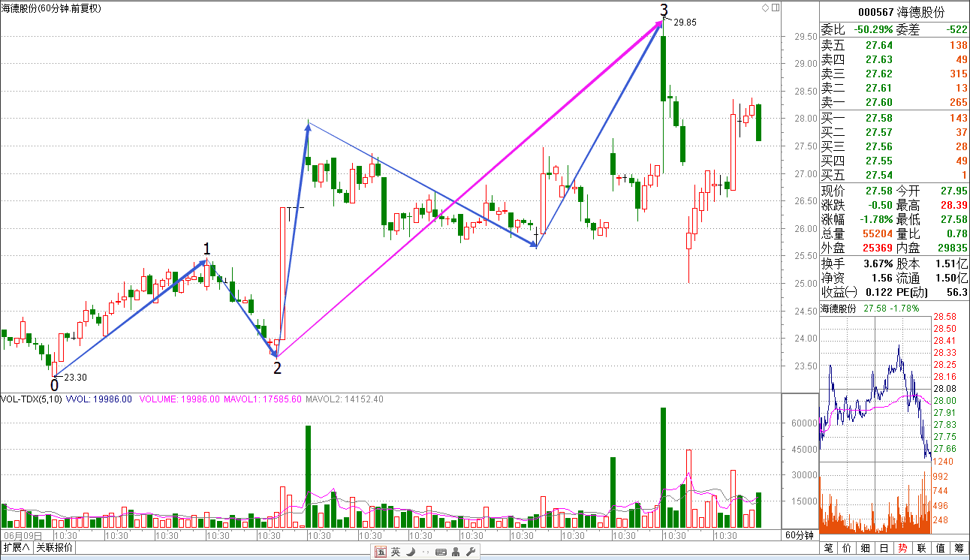Click the '委差' value -522

[x=956, y=30]
